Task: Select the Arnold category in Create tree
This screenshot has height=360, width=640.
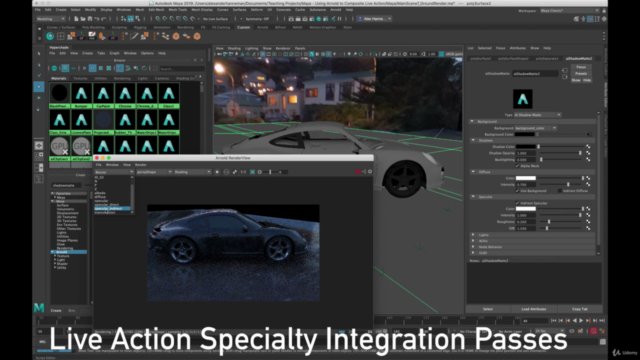Action: coord(69,252)
